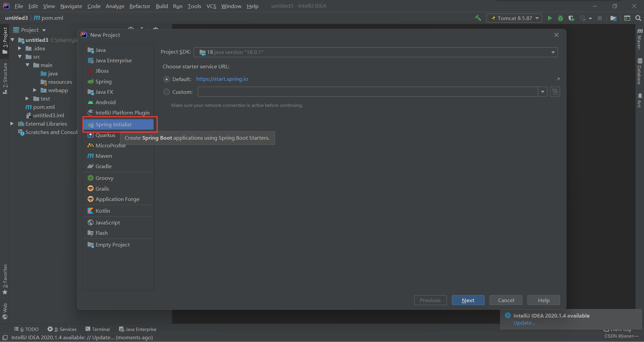
Task: Select Quarkus project type
Action: [x=102, y=135]
